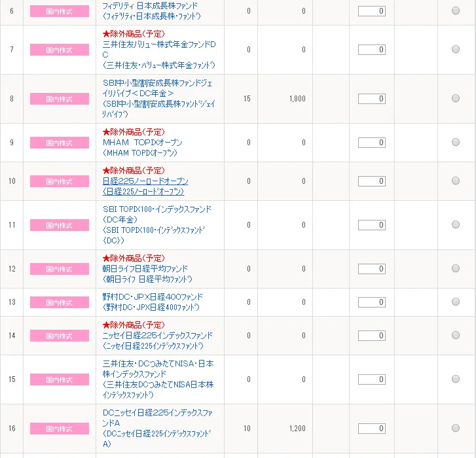This screenshot has height=458, width=476.
Task: Focus the input field for 日経225ノーロードオープン
Action: pos(371,181)
